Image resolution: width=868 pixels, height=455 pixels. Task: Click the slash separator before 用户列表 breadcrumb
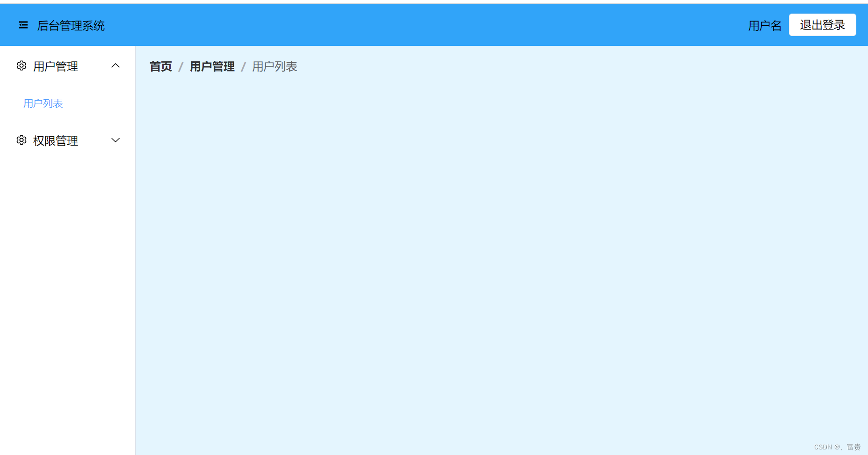coord(243,67)
